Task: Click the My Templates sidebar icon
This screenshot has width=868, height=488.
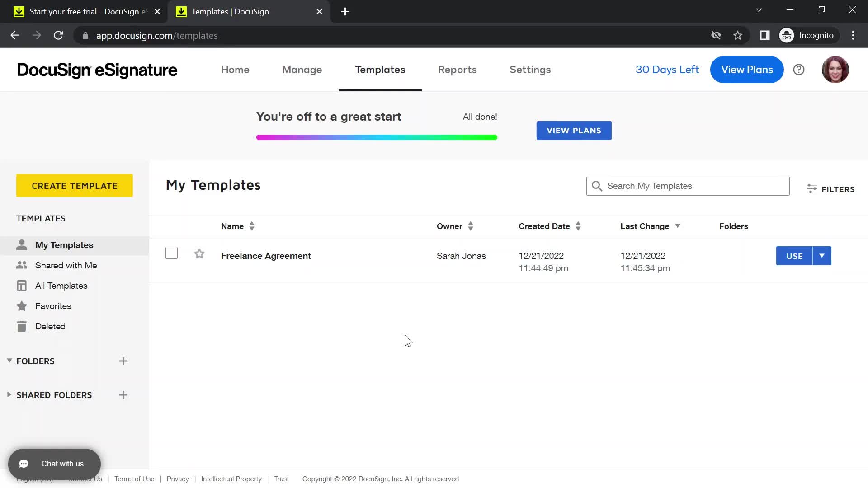Action: (21, 245)
